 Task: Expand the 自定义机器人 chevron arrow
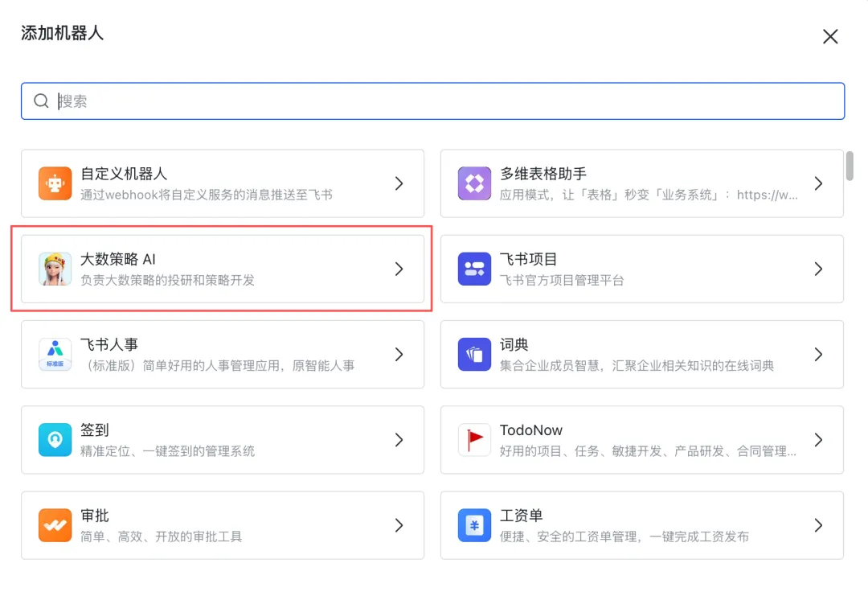click(399, 183)
